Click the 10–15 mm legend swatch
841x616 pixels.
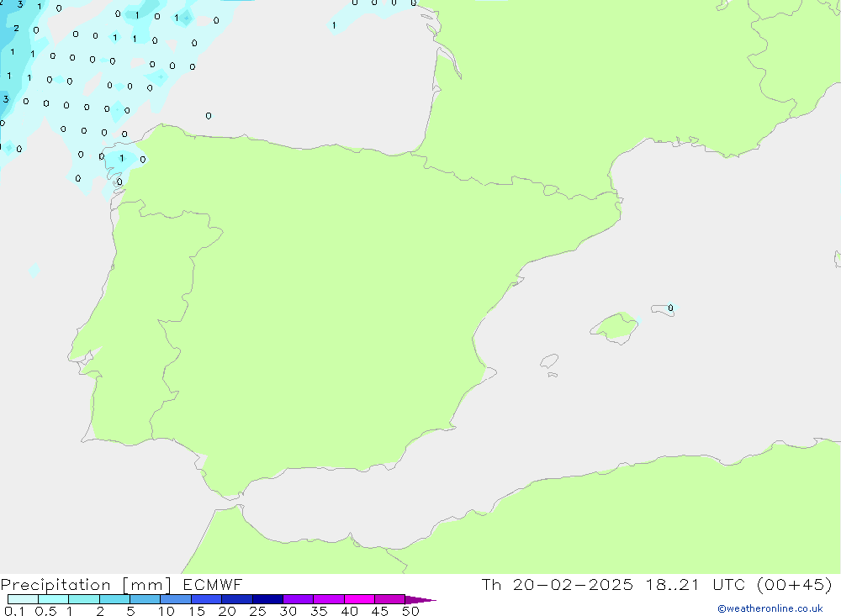176,599
